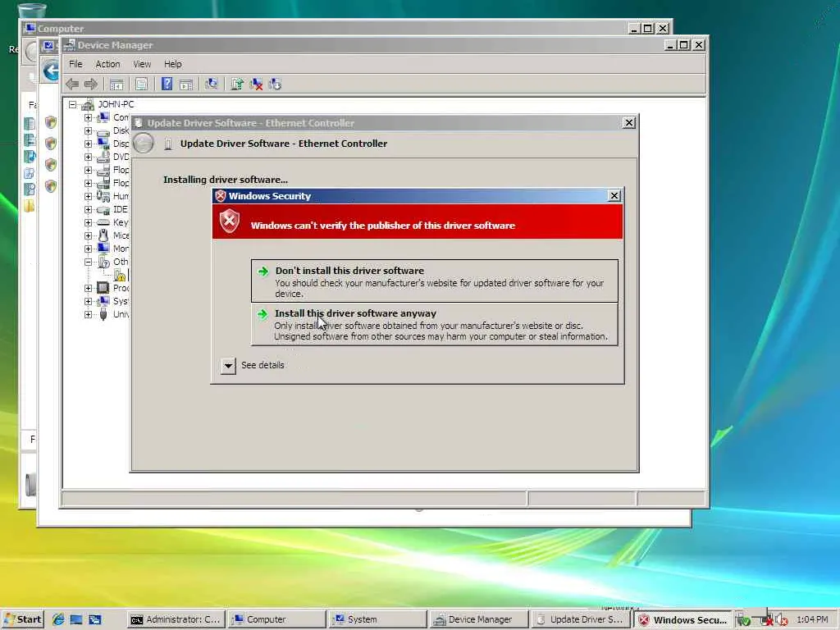Image resolution: width=840 pixels, height=630 pixels.
Task: Collapse the JOHN-PC root node
Action: [x=72, y=104]
